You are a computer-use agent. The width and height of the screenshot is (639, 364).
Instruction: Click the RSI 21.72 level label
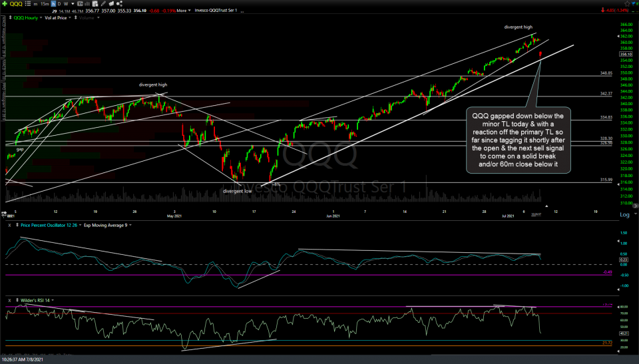click(607, 343)
